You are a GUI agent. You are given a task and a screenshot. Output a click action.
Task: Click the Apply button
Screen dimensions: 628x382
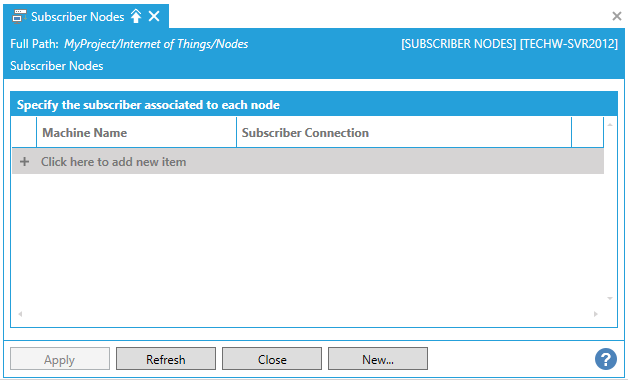[x=60, y=359]
